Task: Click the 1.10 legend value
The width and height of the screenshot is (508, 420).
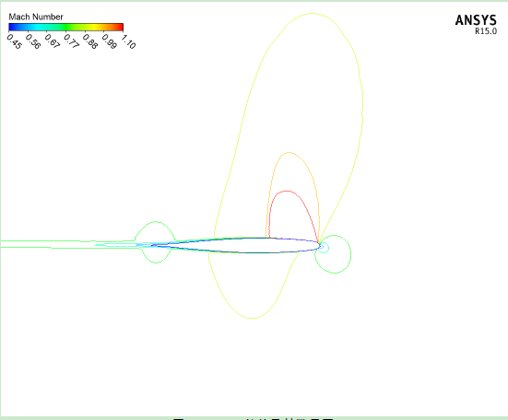Action: coord(128,41)
